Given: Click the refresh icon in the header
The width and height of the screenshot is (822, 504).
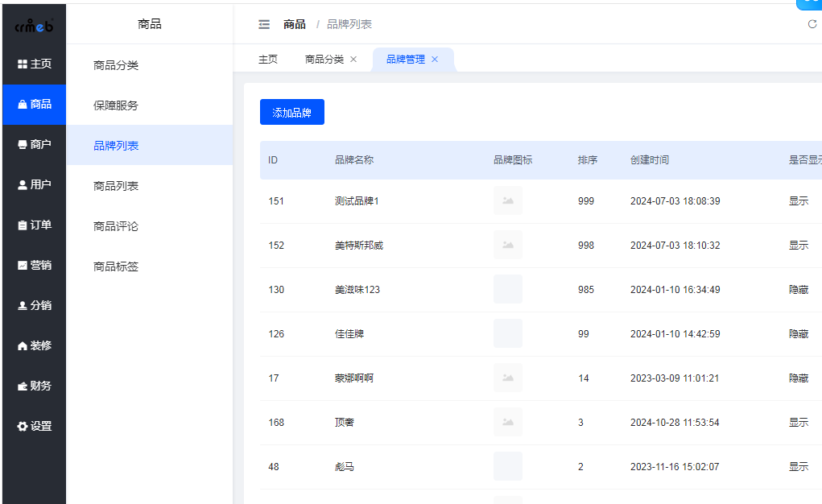Looking at the screenshot, I should tap(812, 24).
